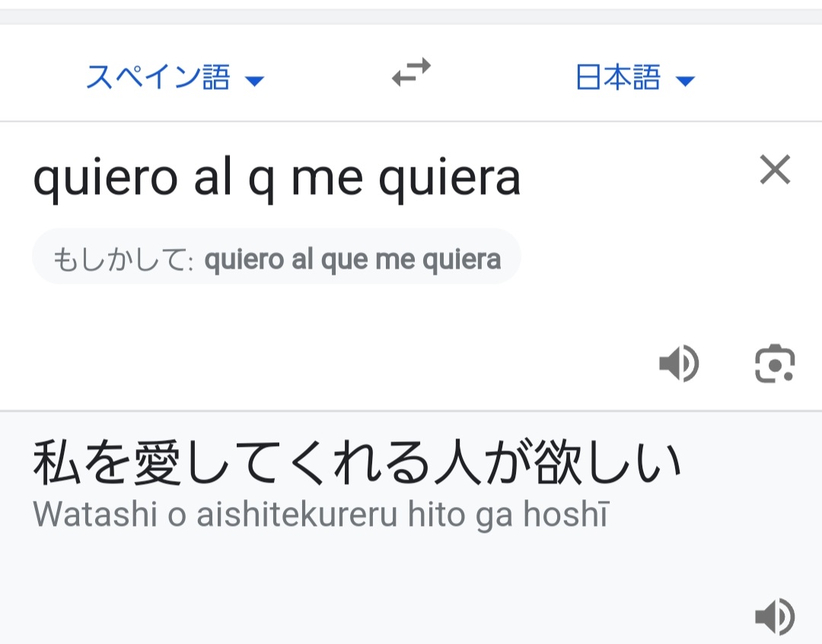The image size is (822, 644).
Task: Tap the romanization 'Watashi o aishitekureru hito ga hoshī'
Action: click(321, 514)
